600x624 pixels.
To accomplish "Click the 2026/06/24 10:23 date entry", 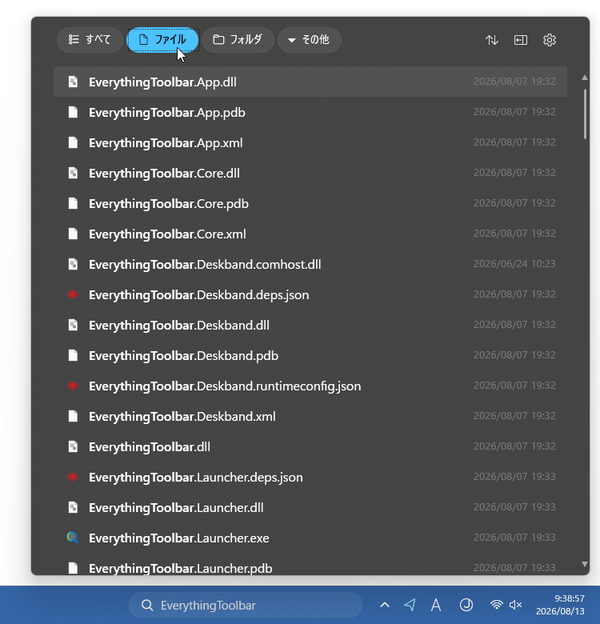I will tap(514, 263).
